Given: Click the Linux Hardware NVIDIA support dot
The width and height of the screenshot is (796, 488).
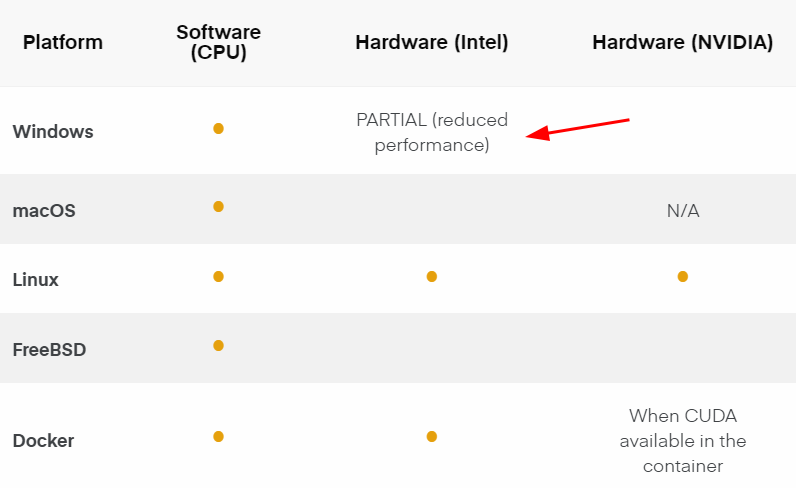Looking at the screenshot, I should (683, 277).
